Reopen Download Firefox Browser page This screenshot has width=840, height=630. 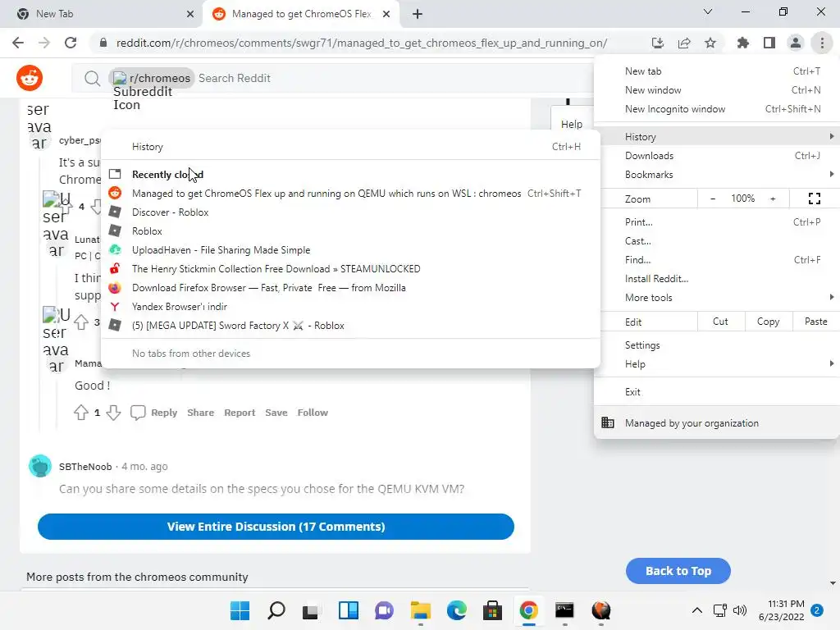point(350,288)
